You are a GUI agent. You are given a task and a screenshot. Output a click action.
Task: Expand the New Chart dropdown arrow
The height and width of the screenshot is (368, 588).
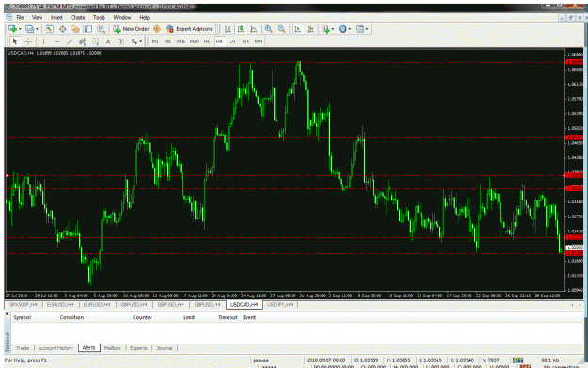pyautogui.click(x=20, y=29)
